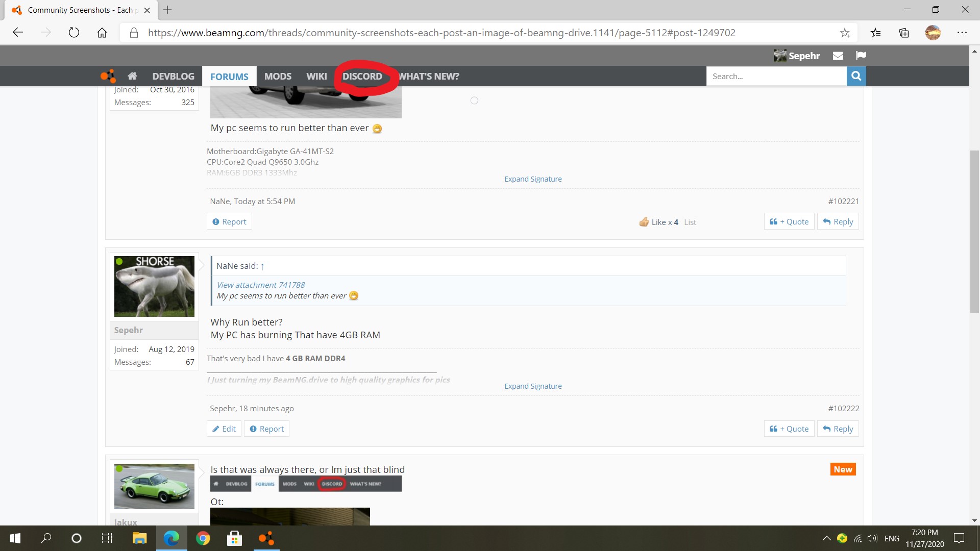Quote Sepehr's post #102222
This screenshot has width=980, height=551.
click(x=789, y=429)
